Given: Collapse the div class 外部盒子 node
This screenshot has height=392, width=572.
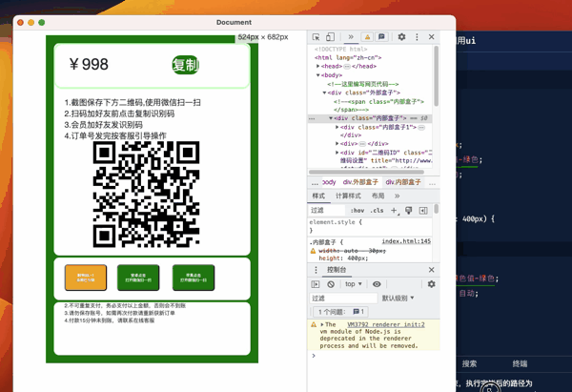Looking at the screenshot, I should 324,93.
